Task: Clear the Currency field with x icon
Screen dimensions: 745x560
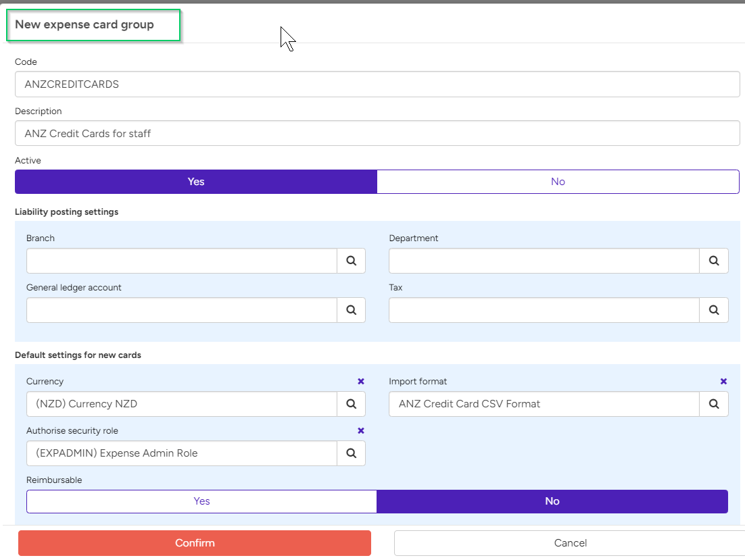Action: [360, 382]
